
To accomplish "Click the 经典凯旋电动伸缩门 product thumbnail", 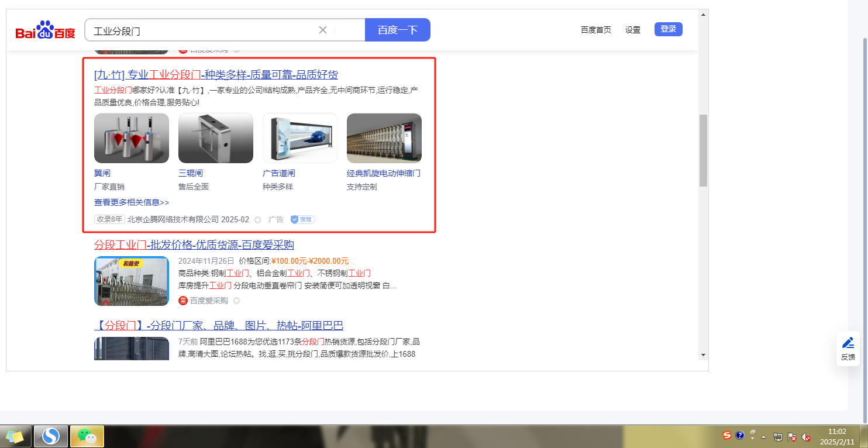I will coord(384,138).
